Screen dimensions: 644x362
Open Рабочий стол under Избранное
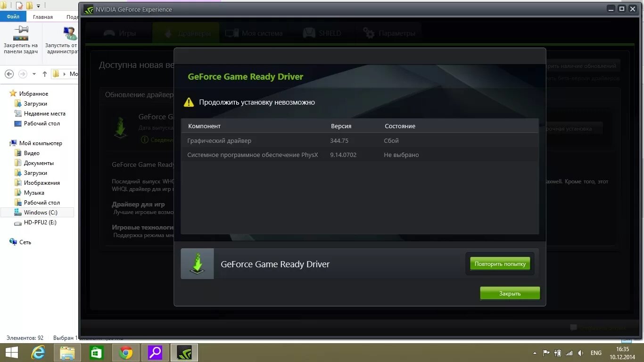tap(41, 123)
